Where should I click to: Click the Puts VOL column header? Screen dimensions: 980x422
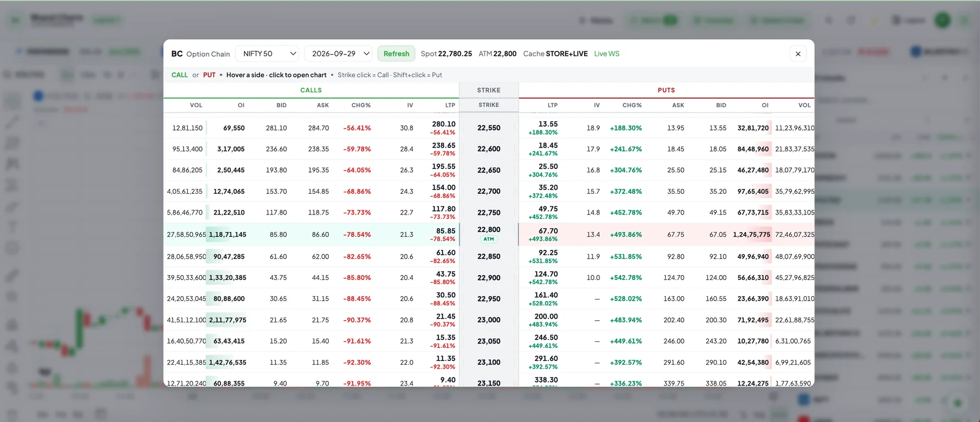coord(805,105)
